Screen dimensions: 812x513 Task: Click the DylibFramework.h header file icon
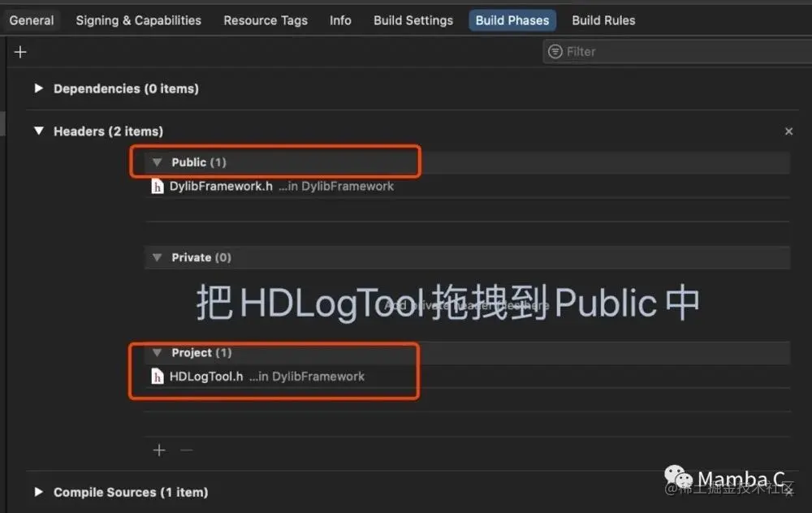pyautogui.click(x=158, y=187)
